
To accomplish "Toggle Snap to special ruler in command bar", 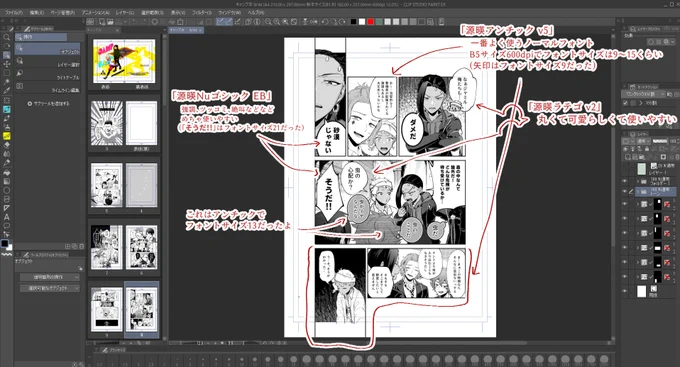I will tap(229, 22).
